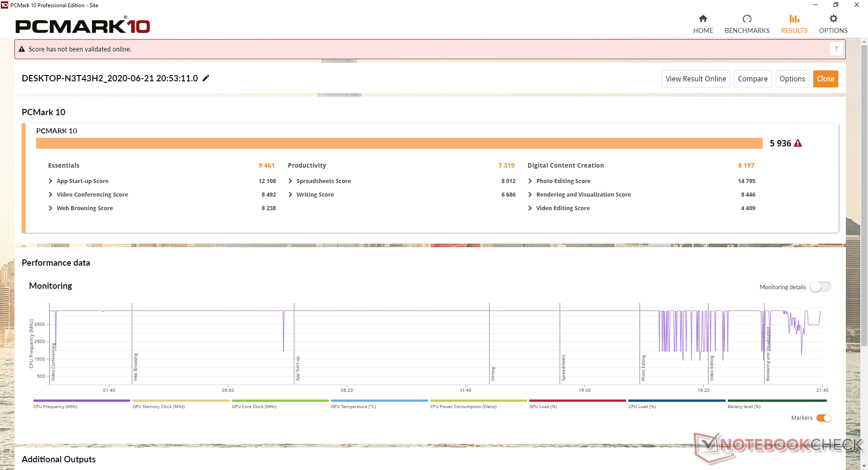Toggle GPU Core Clock (MHz) legend series
The image size is (868, 470).
(x=280, y=404)
